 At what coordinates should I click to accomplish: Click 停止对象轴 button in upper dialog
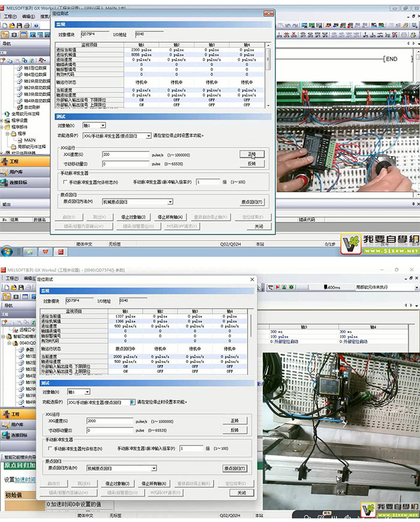(x=133, y=217)
